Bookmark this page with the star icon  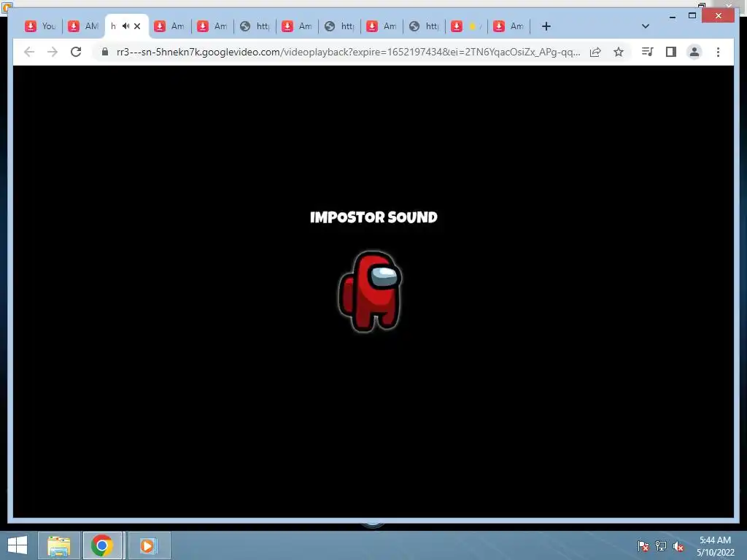619,52
